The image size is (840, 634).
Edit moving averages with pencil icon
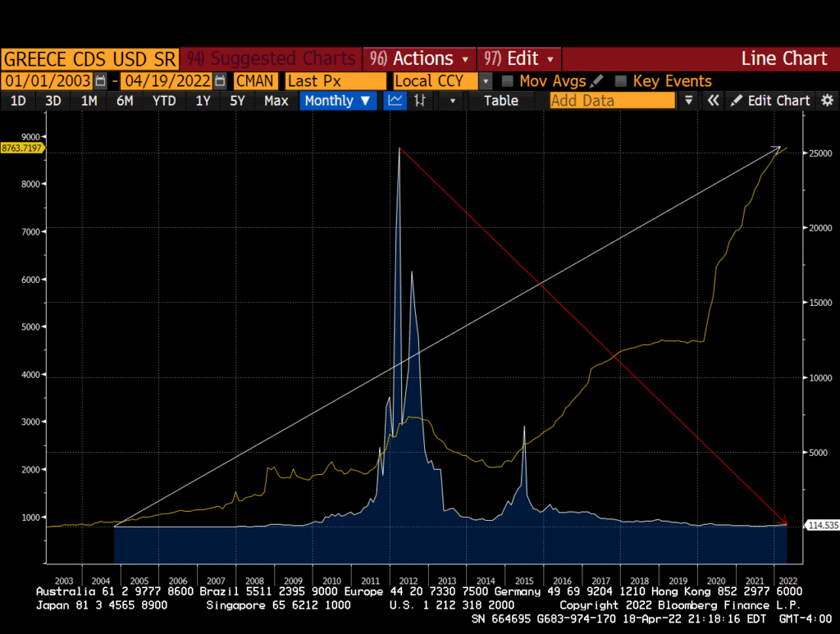click(x=597, y=81)
